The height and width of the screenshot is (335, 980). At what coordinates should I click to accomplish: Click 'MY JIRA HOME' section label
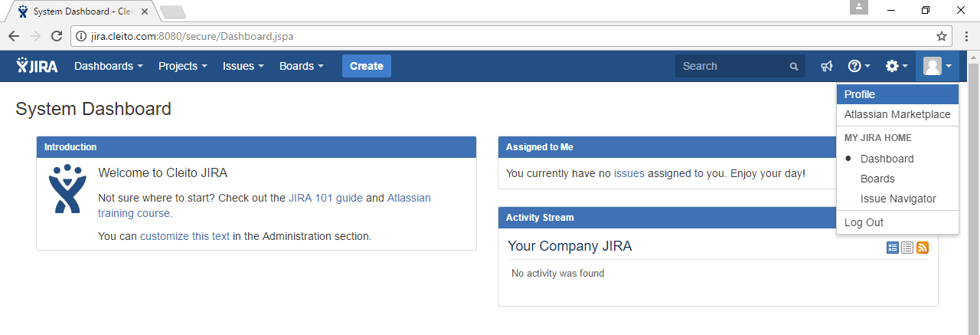878,138
